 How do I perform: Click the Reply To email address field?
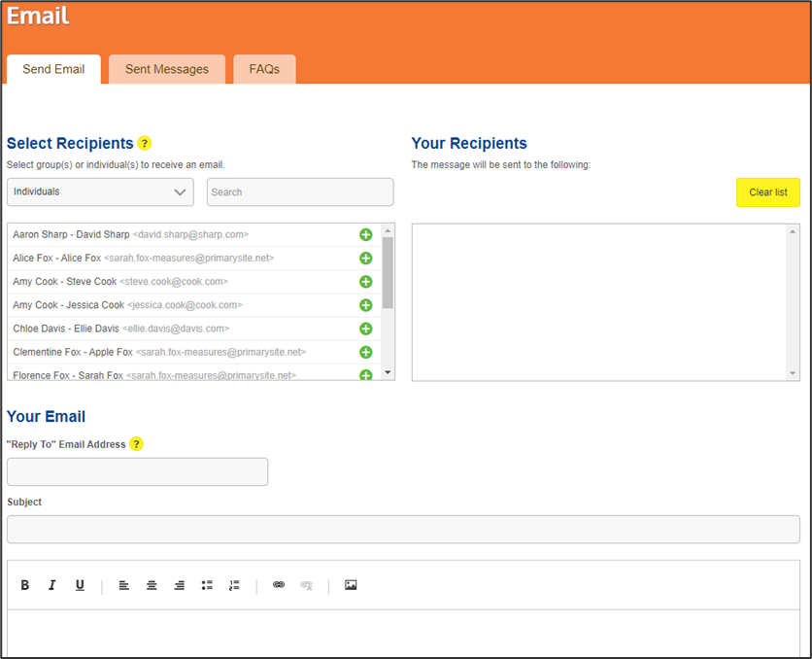[137, 472]
